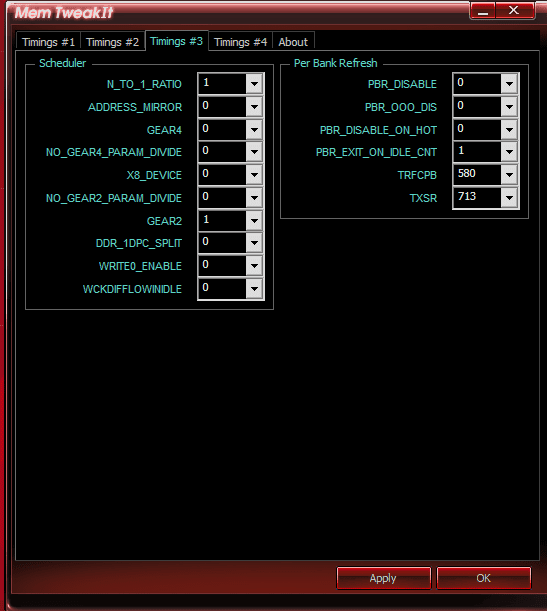Switch to the Timings #2 tab

tap(113, 42)
